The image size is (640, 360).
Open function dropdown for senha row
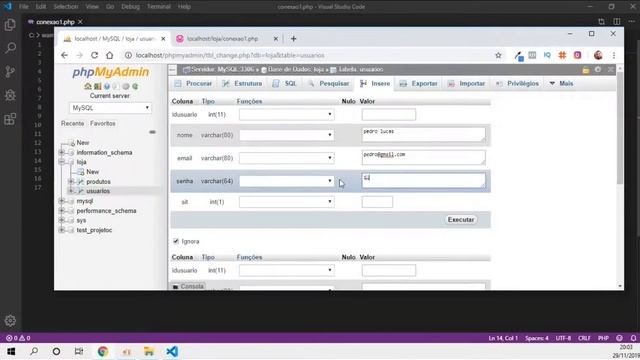point(287,181)
